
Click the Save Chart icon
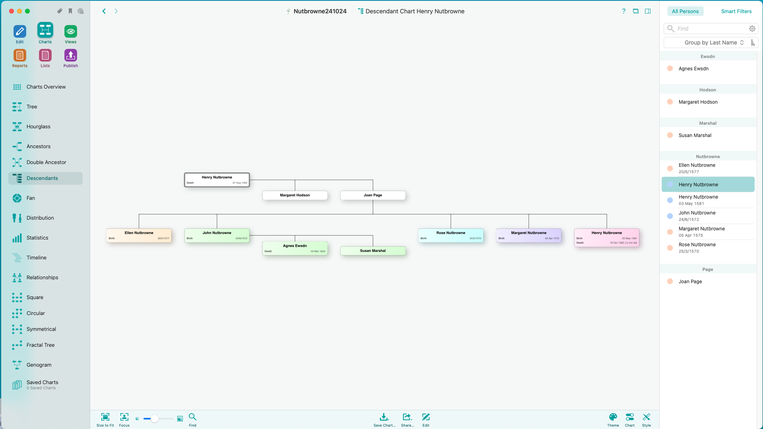(x=384, y=417)
